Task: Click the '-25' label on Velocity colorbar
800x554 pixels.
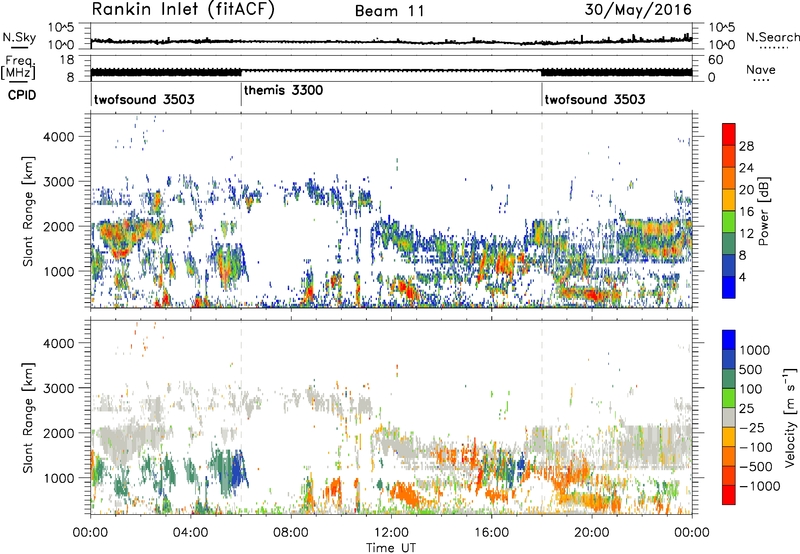Action: coord(754,428)
